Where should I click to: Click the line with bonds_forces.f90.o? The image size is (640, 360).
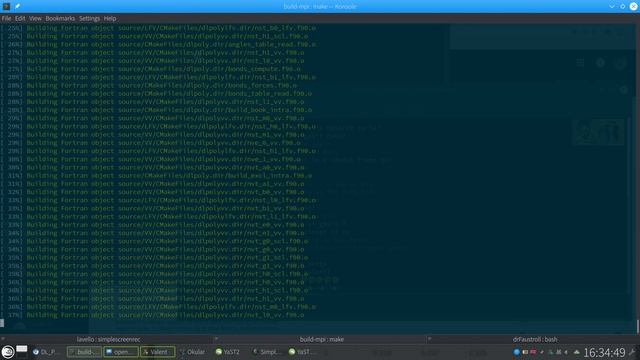click(x=149, y=85)
